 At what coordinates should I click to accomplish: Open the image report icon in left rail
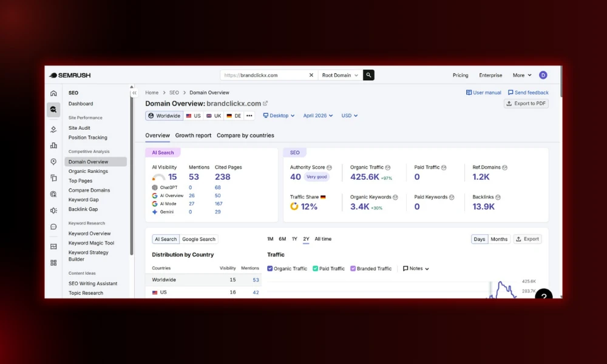click(x=53, y=246)
